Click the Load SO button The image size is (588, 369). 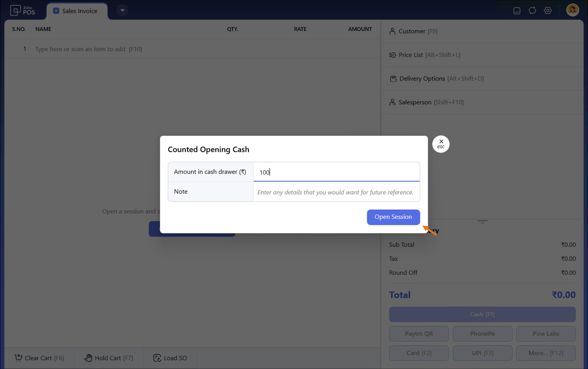pos(170,358)
